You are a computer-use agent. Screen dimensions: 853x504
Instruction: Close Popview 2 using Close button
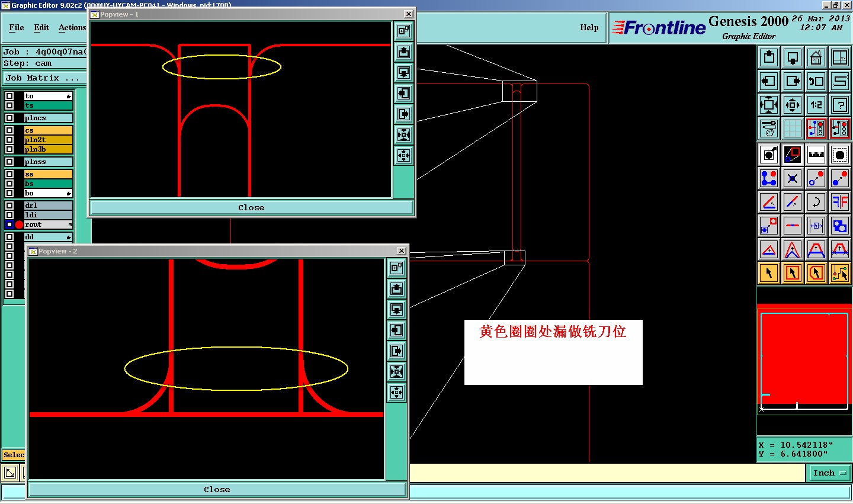point(217,489)
